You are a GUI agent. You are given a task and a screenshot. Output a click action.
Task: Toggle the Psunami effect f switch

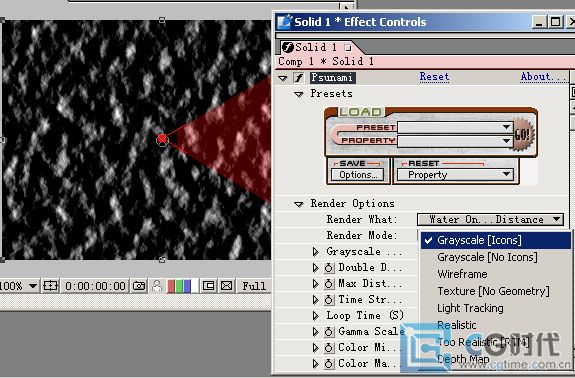click(x=299, y=78)
